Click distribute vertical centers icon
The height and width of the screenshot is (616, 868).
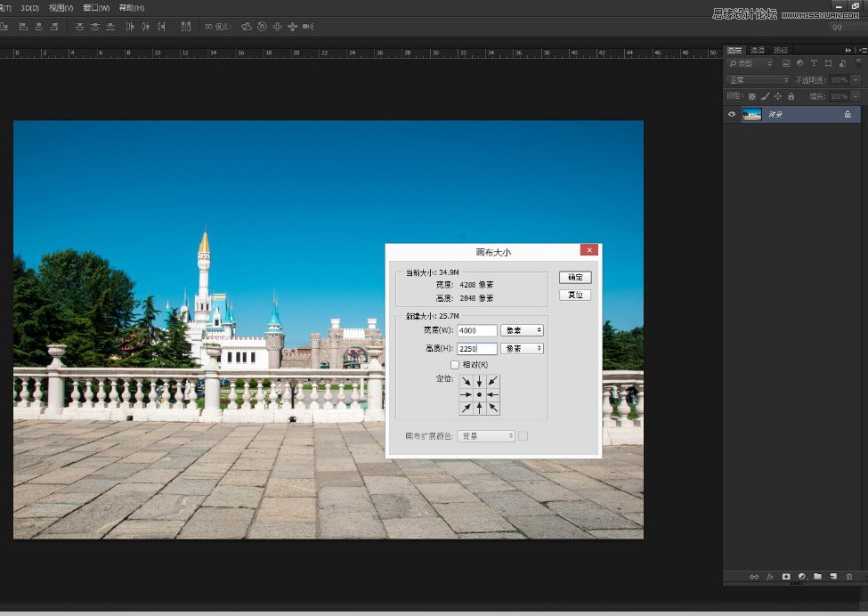point(95,26)
